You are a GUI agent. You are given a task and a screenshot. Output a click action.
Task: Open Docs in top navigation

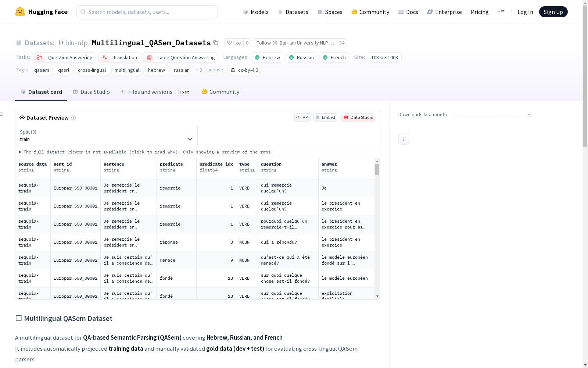408,12
